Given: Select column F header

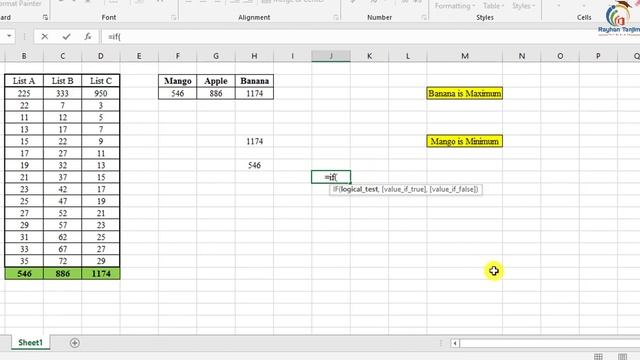Looking at the screenshot, I should 178,56.
